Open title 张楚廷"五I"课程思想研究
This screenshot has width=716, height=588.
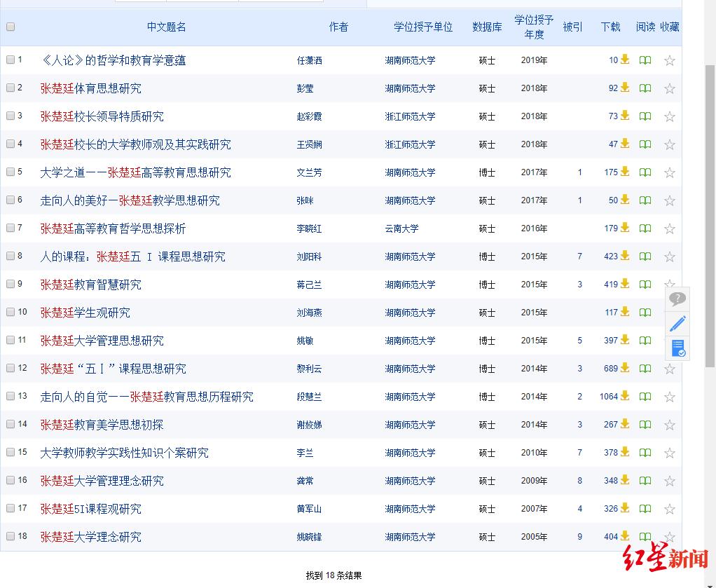click(x=113, y=369)
